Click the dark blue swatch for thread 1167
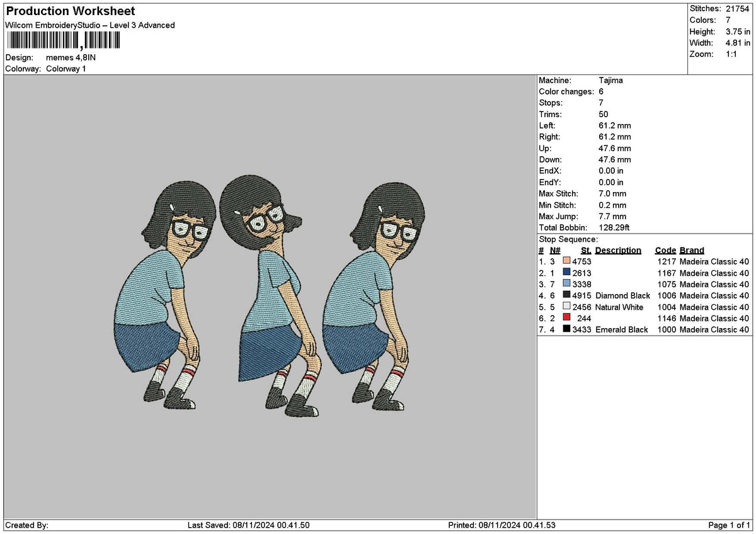 click(x=566, y=272)
